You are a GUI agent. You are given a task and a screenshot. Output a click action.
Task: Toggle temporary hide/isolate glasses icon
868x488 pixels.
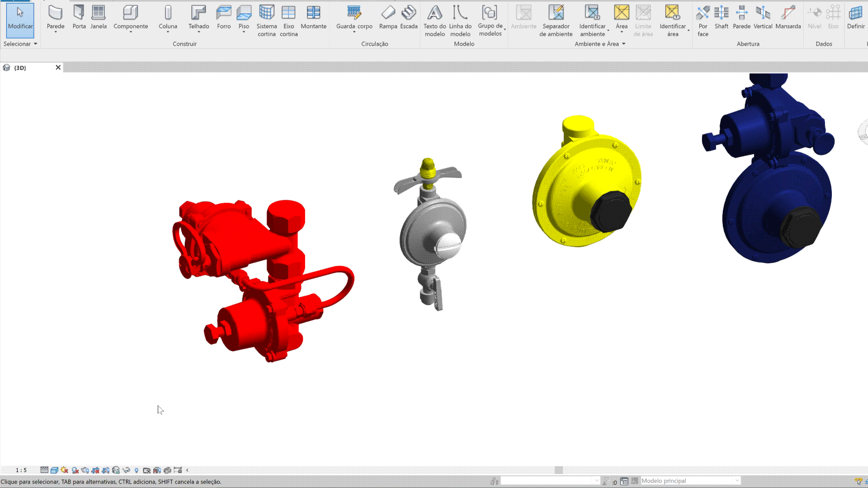126,470
